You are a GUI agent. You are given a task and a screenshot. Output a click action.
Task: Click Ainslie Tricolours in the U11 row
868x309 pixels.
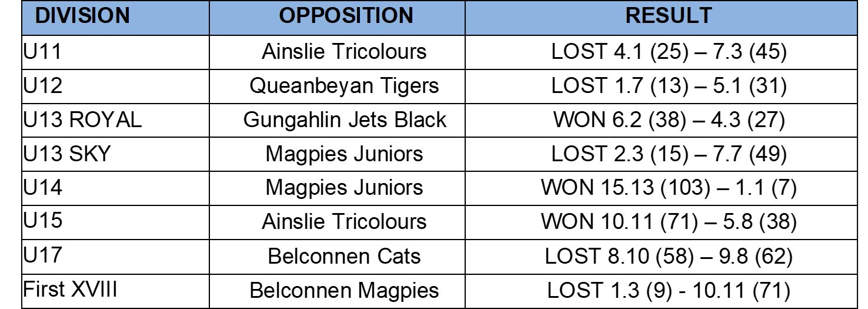[344, 52]
